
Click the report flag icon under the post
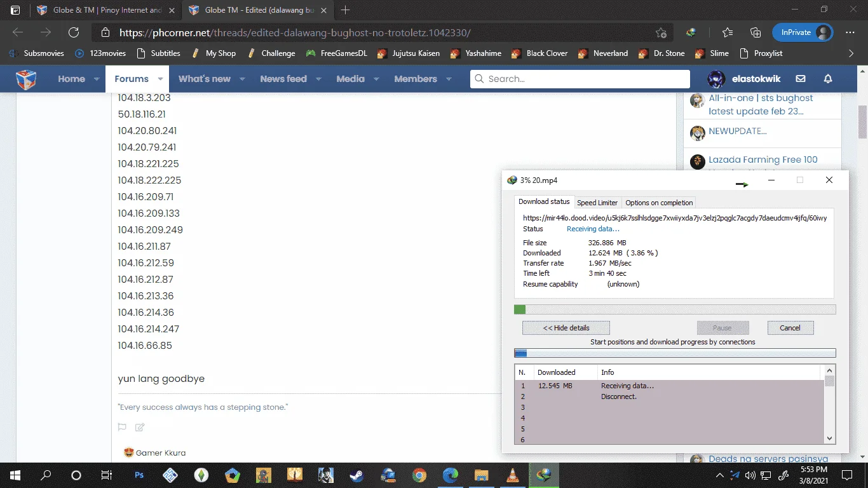click(x=122, y=427)
